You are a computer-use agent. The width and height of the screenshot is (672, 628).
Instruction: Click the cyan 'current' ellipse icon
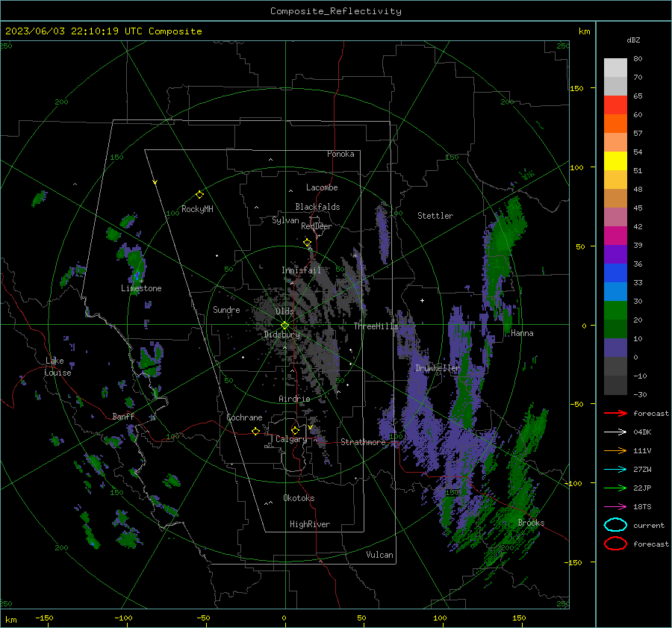615,525
